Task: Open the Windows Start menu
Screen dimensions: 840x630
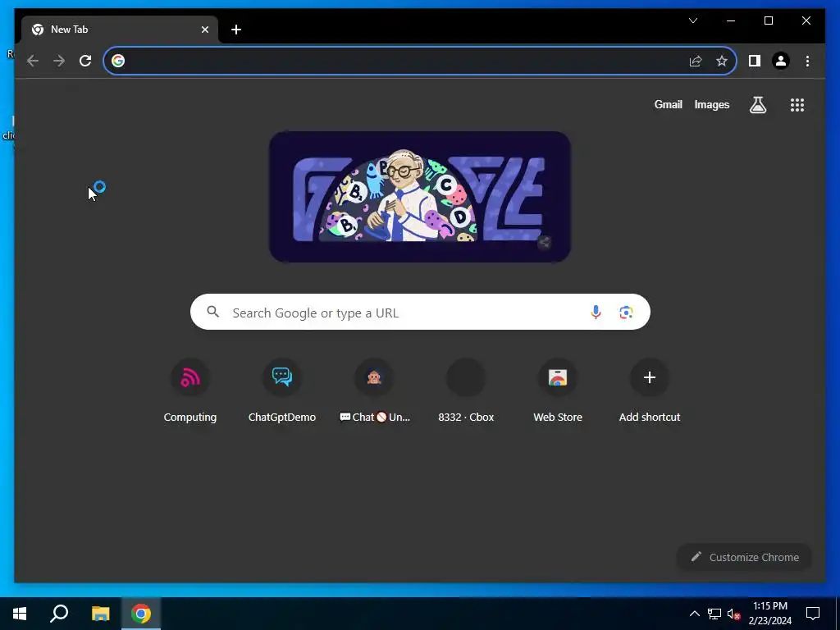Action: pos(20,614)
